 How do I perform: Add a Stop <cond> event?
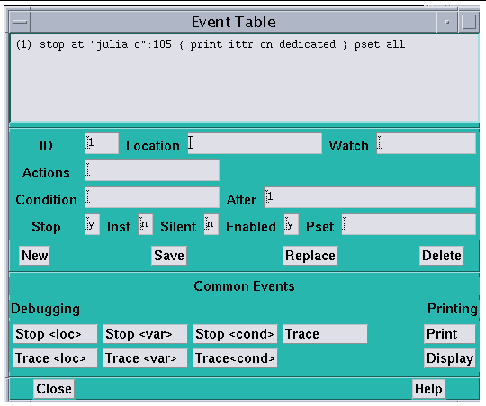[x=235, y=334]
